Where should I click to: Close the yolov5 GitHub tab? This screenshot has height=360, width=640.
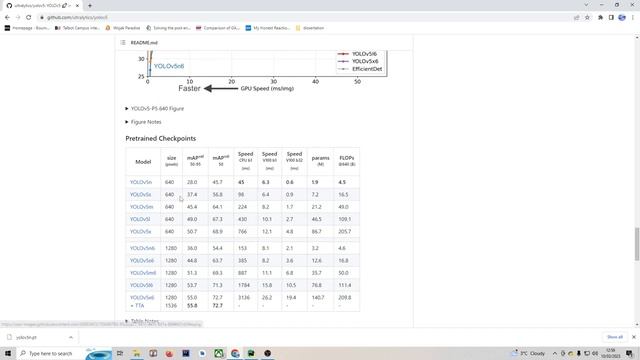pyautogui.click(x=77, y=6)
